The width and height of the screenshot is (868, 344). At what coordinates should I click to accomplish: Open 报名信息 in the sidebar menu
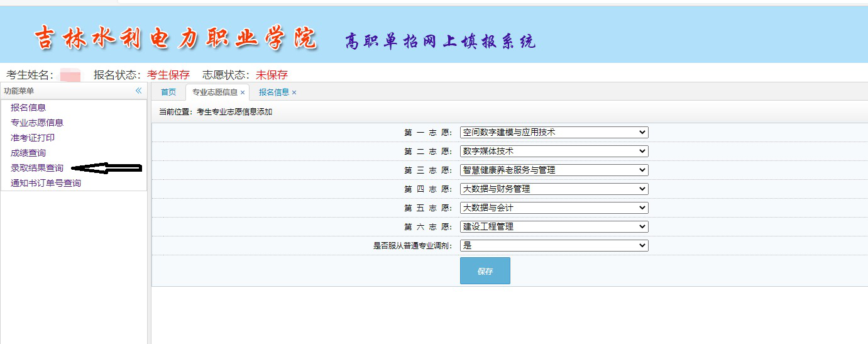(x=28, y=108)
